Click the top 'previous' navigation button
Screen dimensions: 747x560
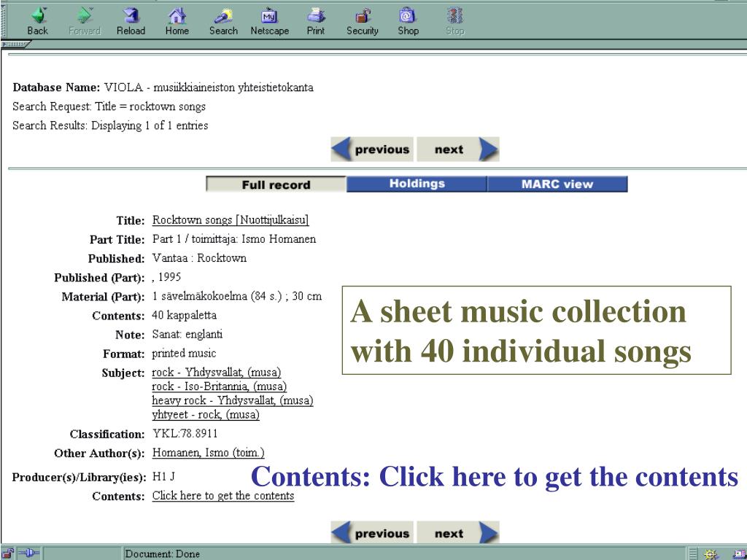[x=372, y=149]
